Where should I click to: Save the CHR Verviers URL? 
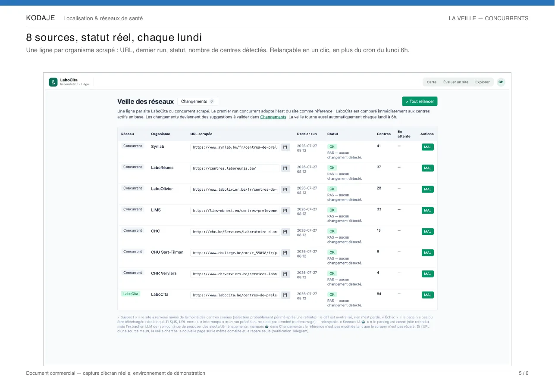pos(285,274)
